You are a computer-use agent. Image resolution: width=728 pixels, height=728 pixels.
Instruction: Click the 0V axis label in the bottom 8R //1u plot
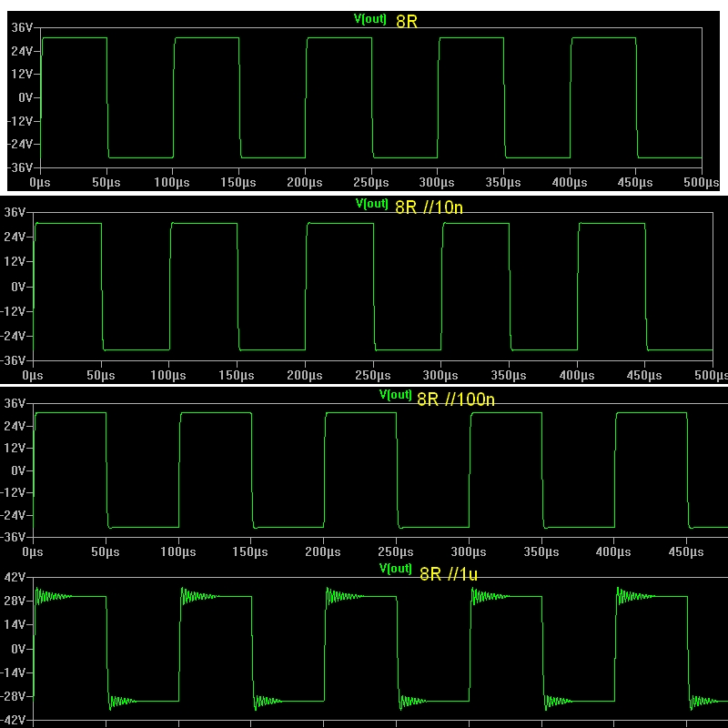18,649
